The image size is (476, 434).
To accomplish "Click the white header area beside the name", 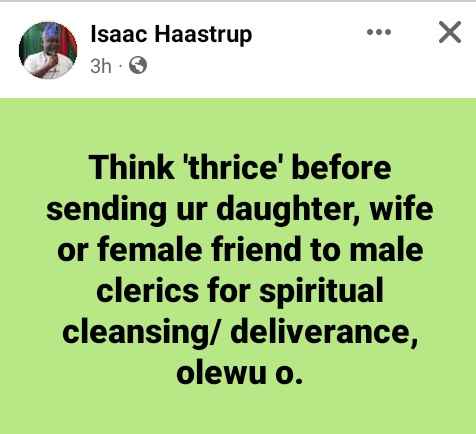I will (307, 50).
